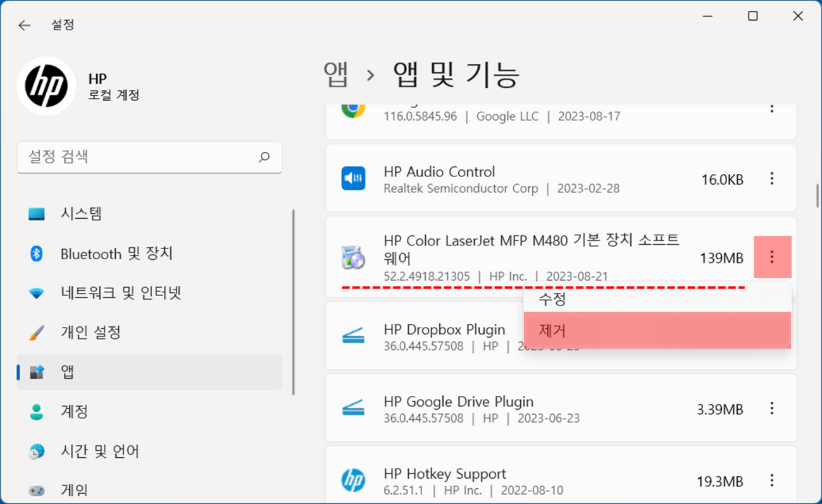Click the 139MB size value
The width and height of the screenshot is (822, 504).
[721, 258]
